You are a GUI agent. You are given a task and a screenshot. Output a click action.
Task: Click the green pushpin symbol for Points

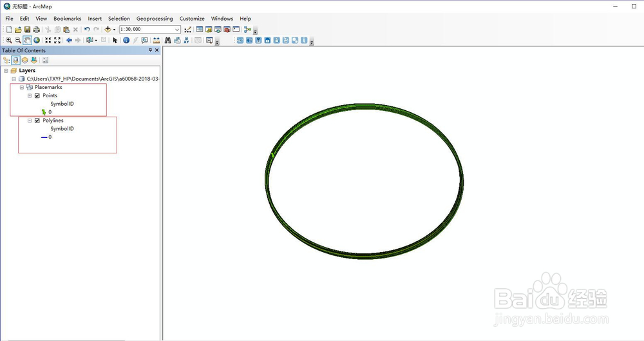(44, 112)
